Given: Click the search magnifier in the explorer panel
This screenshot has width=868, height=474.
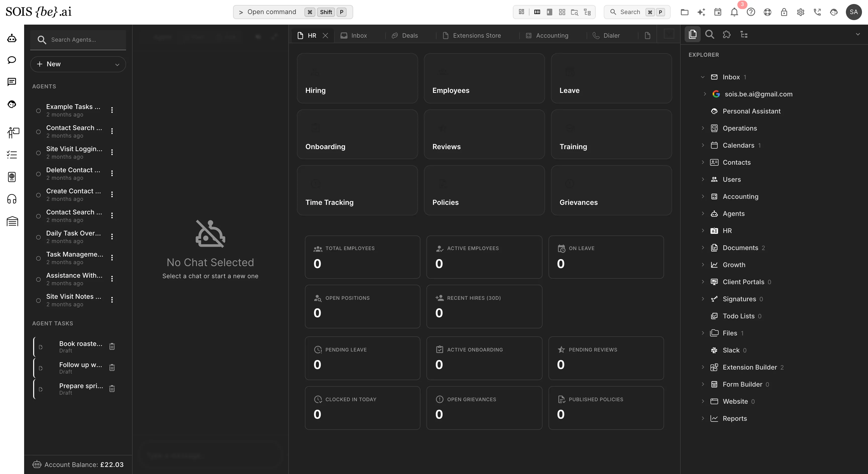Looking at the screenshot, I should pos(710,34).
